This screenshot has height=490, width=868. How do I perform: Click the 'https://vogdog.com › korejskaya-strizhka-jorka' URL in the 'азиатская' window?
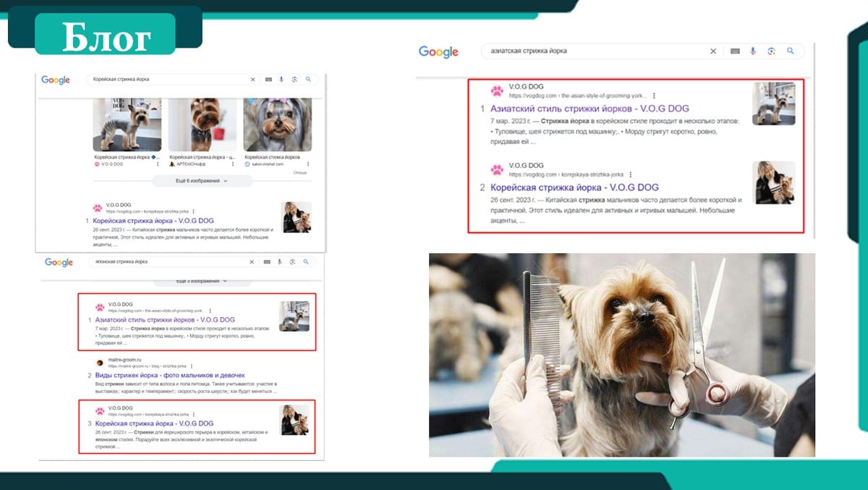click(x=566, y=174)
